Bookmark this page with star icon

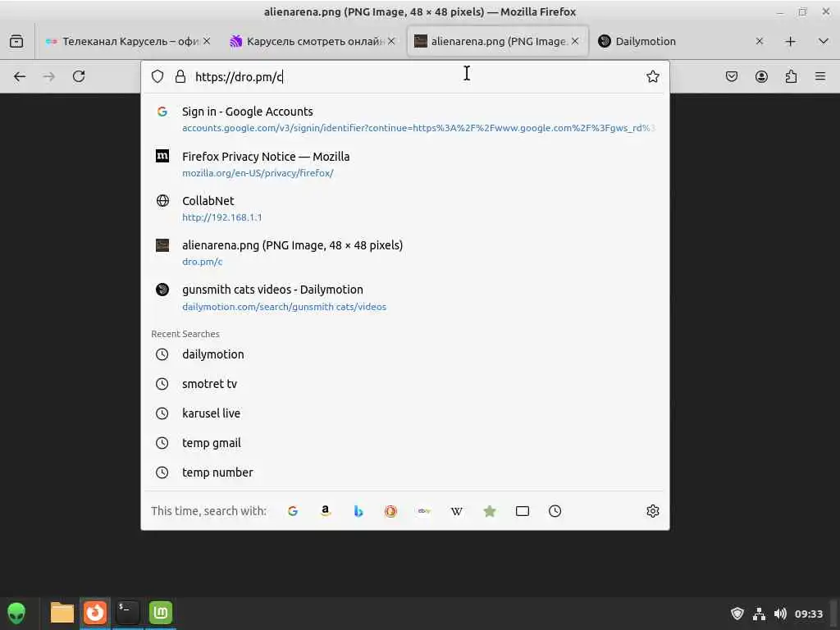pos(652,76)
